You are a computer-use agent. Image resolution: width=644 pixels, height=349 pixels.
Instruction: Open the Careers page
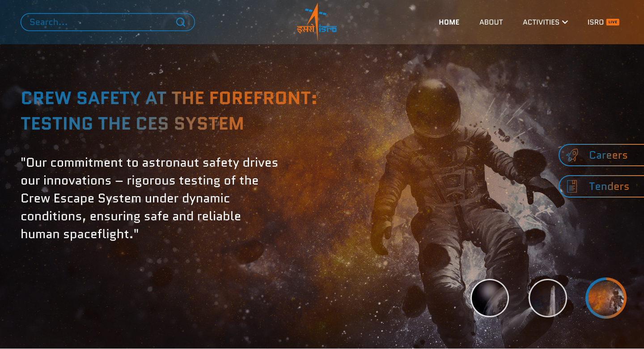608,155
